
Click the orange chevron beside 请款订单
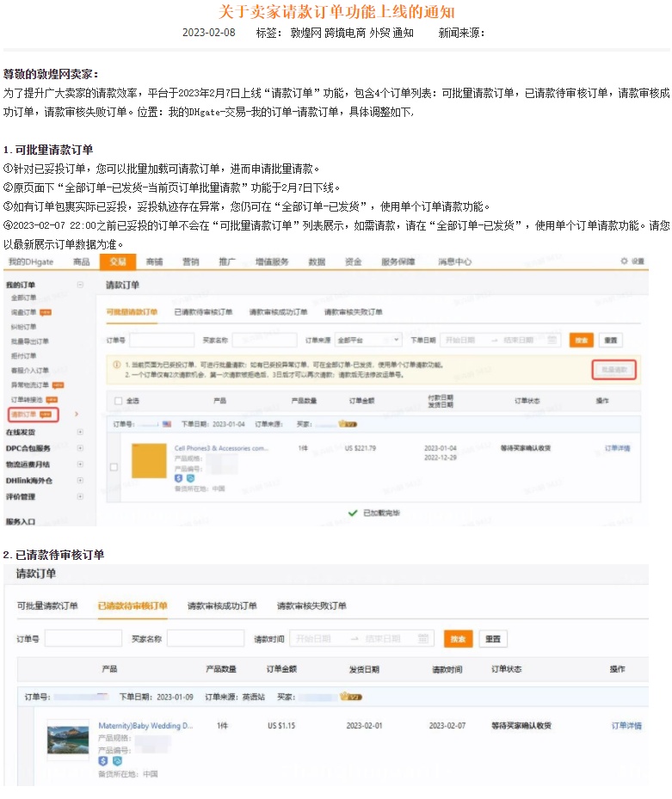[77, 414]
